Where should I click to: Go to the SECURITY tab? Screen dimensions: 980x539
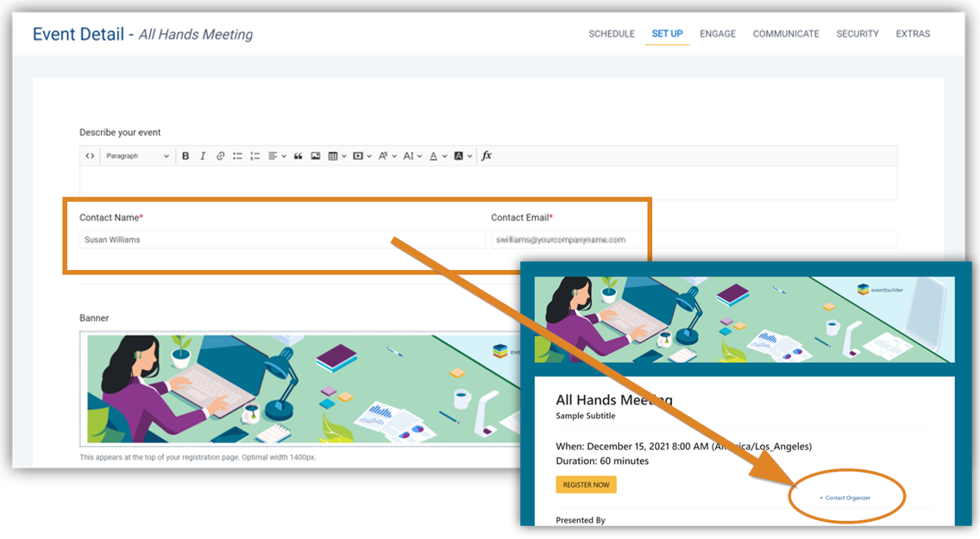click(857, 34)
